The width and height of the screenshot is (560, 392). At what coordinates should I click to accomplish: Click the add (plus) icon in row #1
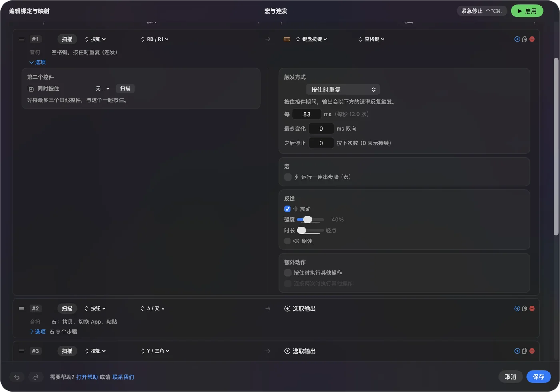pos(517,39)
